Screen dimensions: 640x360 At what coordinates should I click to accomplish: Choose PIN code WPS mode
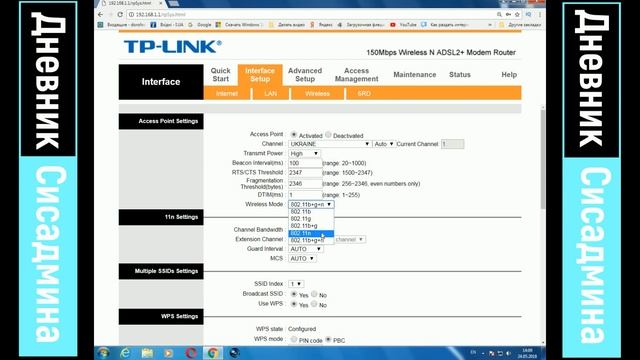coord(293,340)
